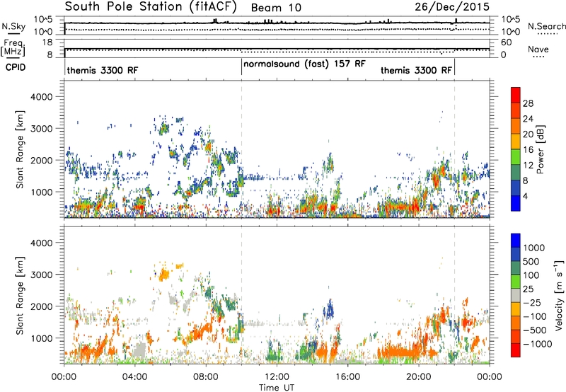Click the "4" label on Power colorbar
This screenshot has width=566, height=392.
pos(526,197)
